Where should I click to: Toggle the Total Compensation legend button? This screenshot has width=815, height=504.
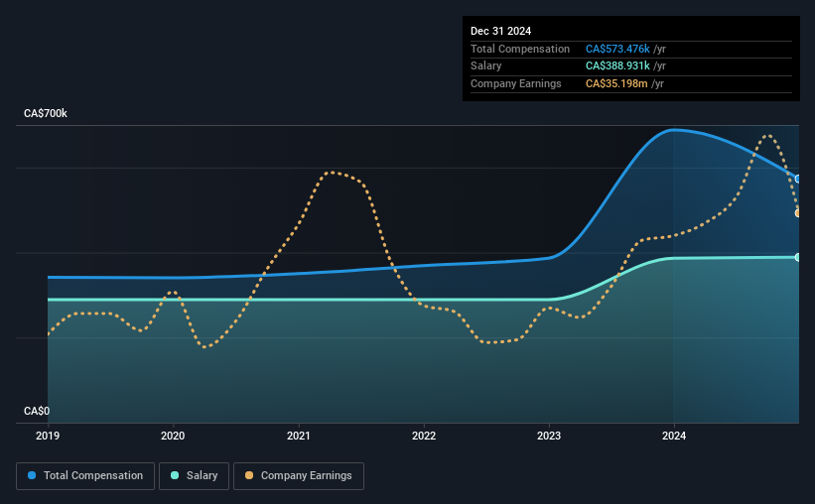pos(85,476)
